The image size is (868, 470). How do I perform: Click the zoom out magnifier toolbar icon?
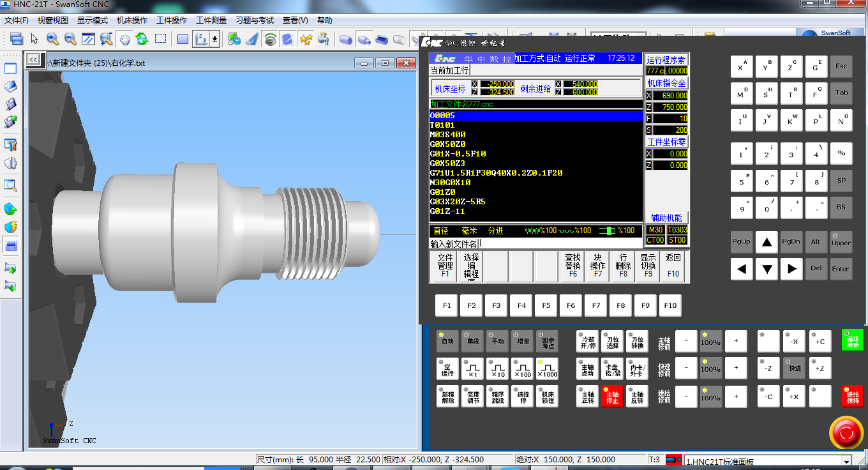[x=70, y=39]
